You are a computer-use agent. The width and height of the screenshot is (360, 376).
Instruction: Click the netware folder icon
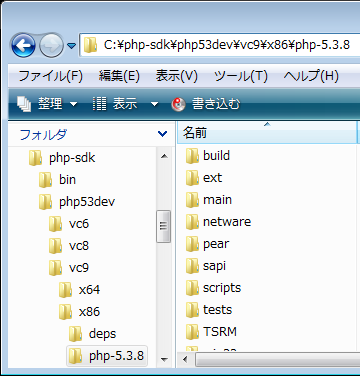coord(192,222)
